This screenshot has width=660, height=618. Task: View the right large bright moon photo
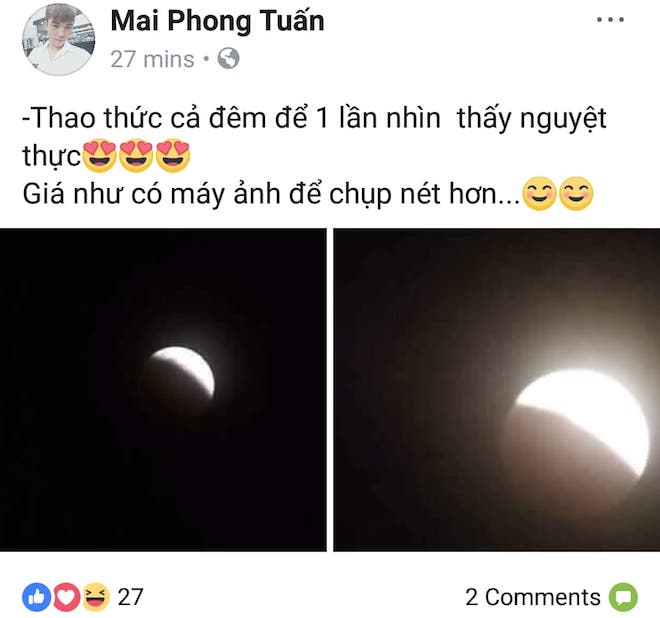497,390
